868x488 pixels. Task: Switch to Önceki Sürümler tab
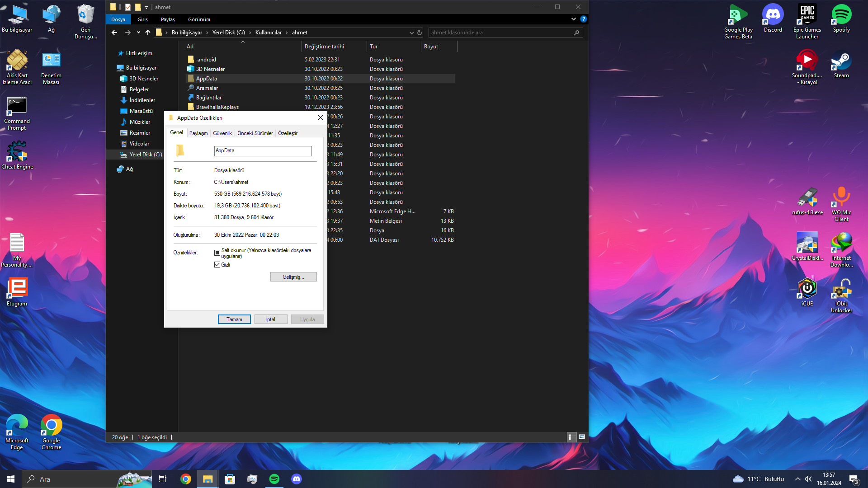click(x=255, y=133)
